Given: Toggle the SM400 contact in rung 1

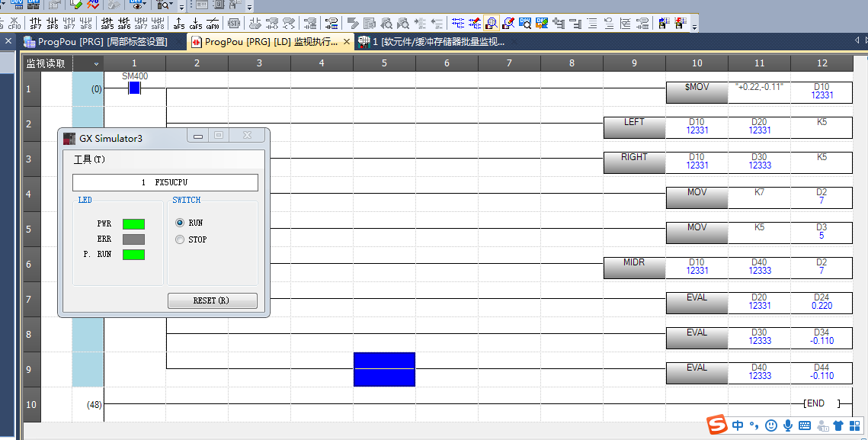Looking at the screenshot, I should (135, 88).
